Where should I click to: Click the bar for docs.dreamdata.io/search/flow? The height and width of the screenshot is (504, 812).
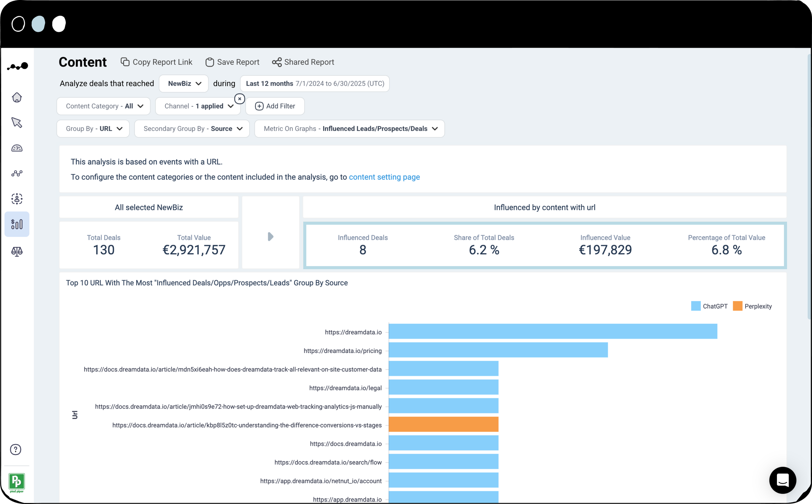point(443,462)
